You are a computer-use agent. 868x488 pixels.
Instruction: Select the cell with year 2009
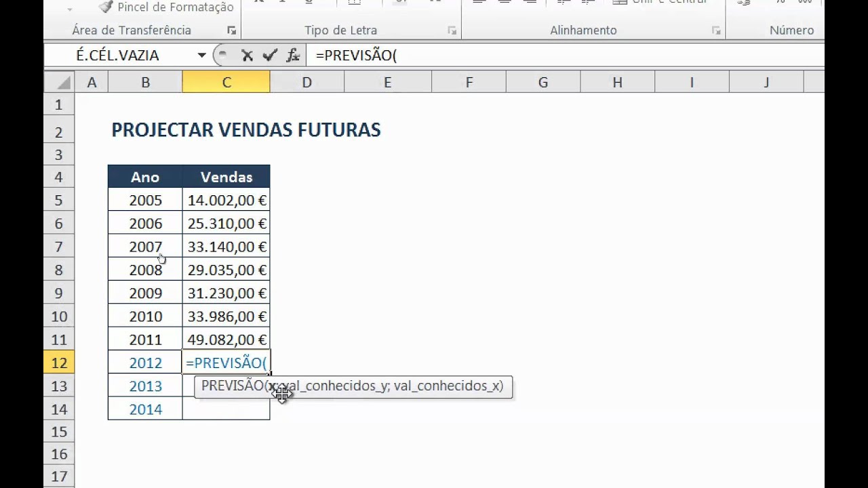coord(145,293)
